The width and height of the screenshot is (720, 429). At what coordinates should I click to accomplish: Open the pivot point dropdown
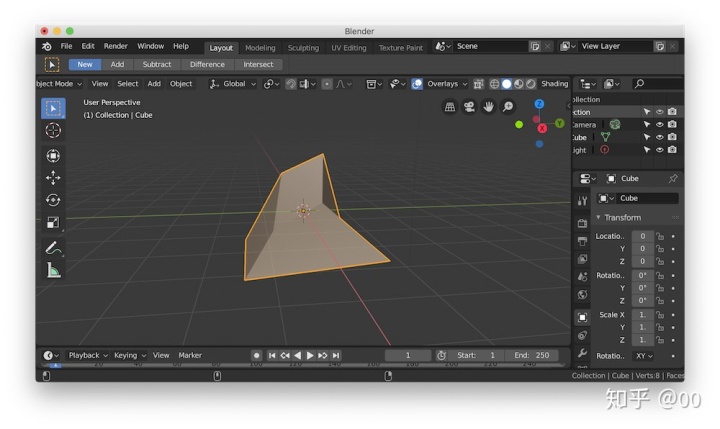click(x=271, y=84)
